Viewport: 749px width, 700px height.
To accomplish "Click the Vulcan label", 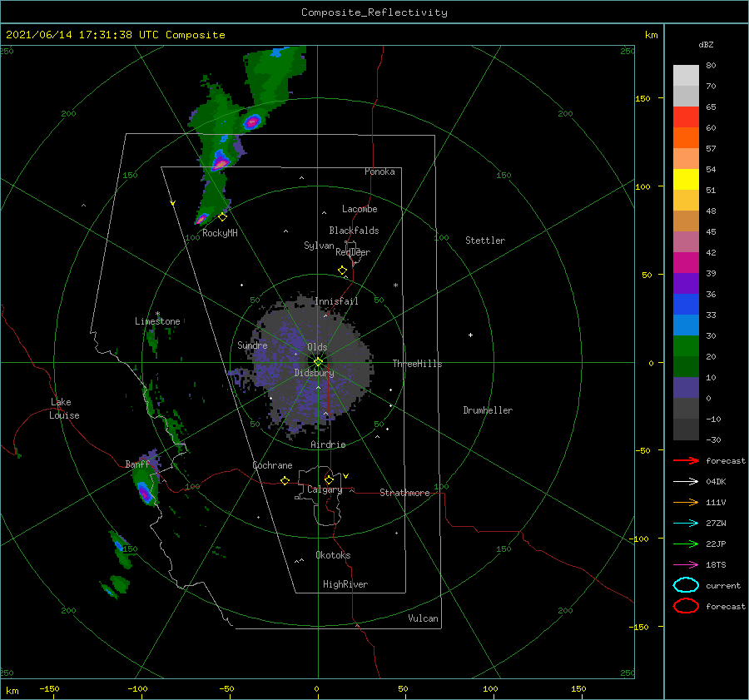I will click(x=423, y=618).
